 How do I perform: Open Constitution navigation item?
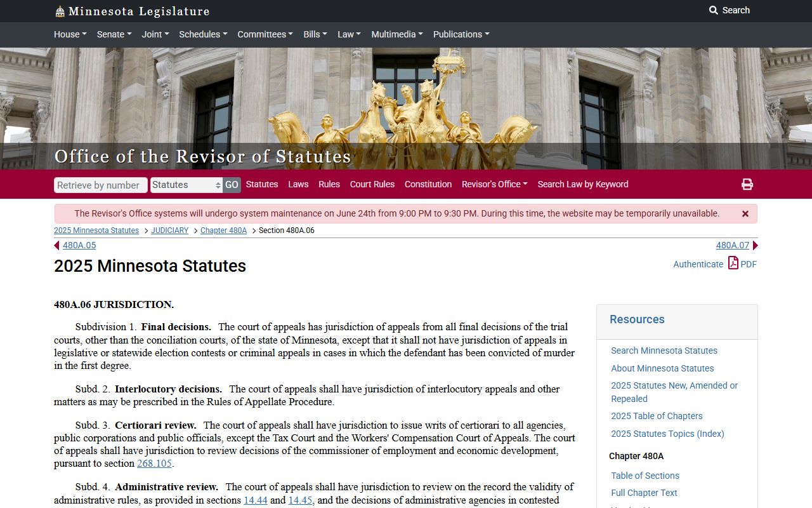(428, 184)
